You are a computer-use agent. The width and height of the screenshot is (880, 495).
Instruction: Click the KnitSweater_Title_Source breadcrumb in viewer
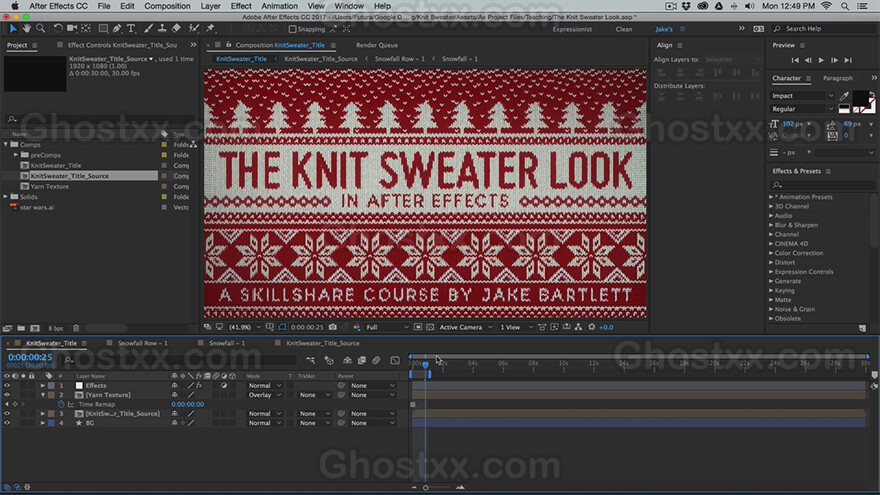click(x=320, y=59)
